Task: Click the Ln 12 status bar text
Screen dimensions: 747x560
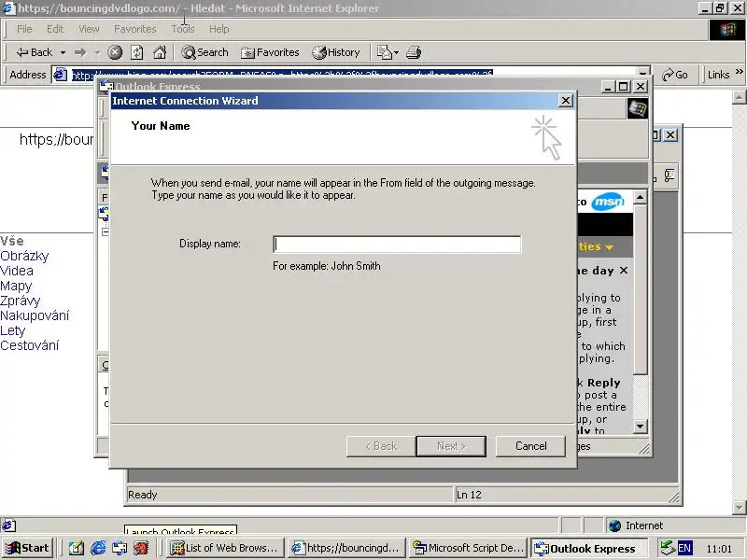Action: pos(469,495)
